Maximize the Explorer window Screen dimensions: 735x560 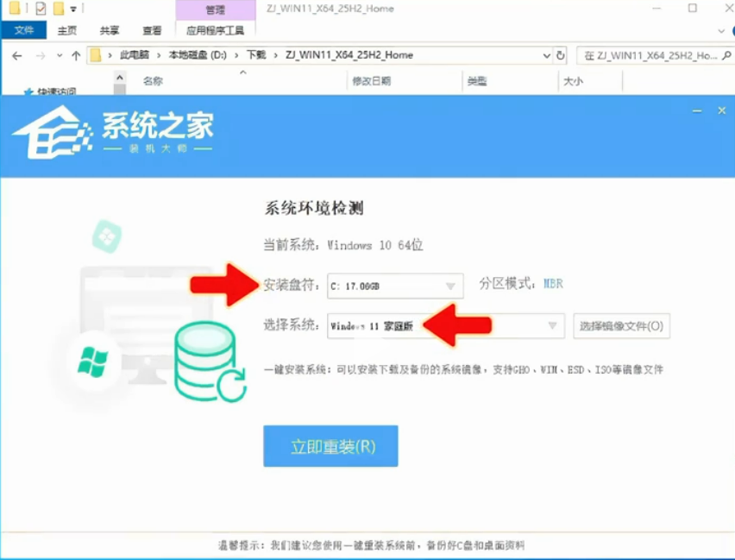pos(693,8)
